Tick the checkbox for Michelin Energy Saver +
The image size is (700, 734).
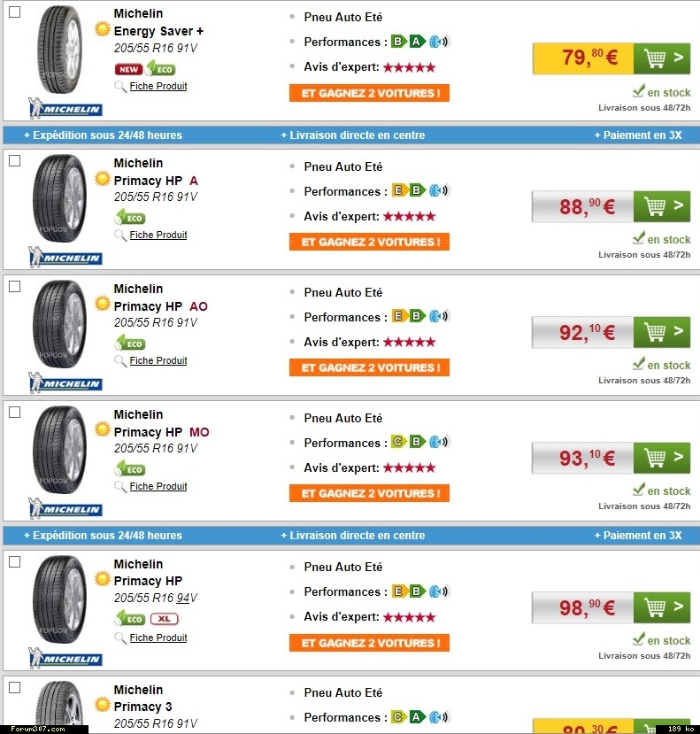[x=14, y=12]
